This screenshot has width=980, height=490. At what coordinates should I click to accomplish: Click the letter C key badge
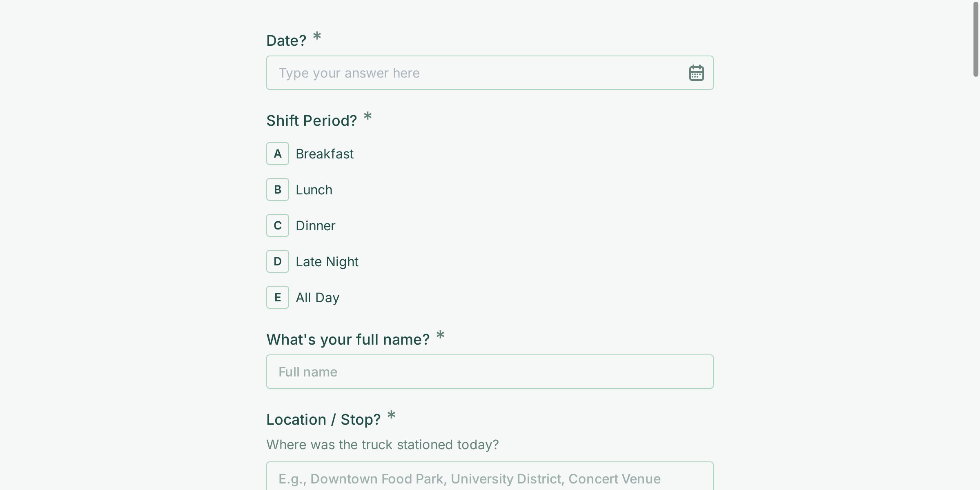click(278, 226)
